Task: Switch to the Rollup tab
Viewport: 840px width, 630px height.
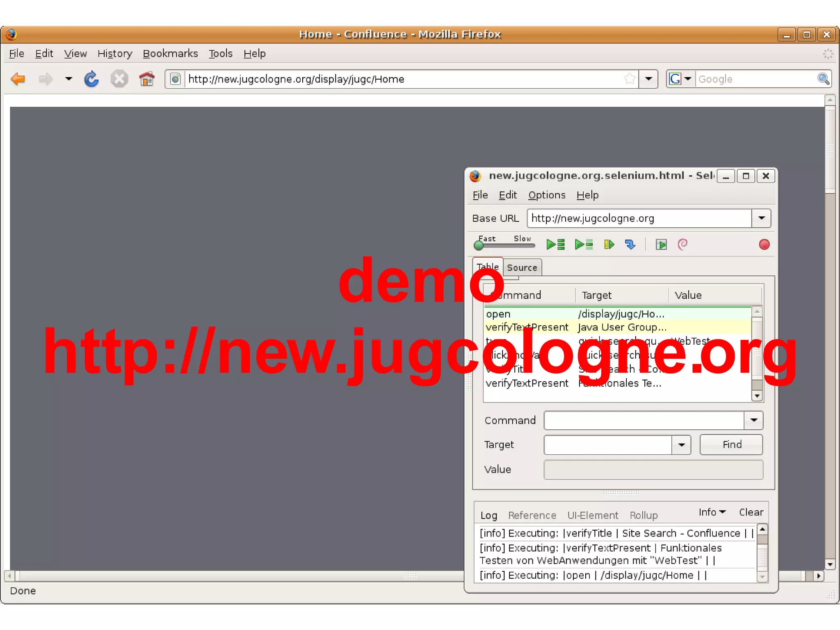Action: pos(644,515)
